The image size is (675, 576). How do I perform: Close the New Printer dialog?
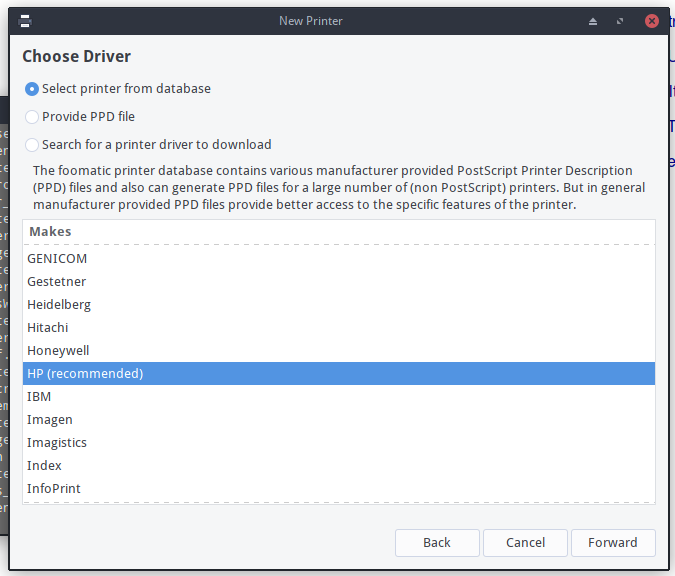(652, 21)
